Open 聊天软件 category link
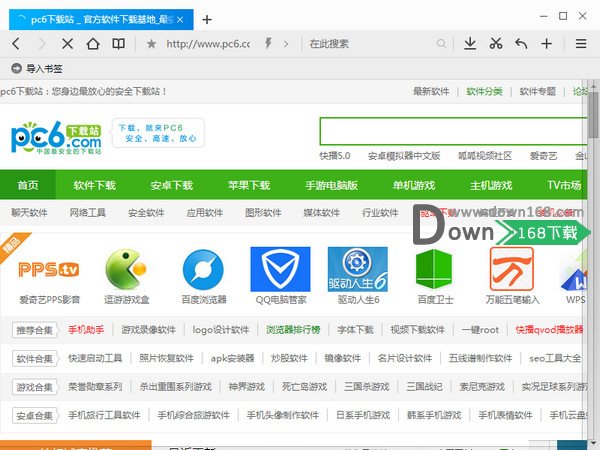Screen dimensions: 600x450 click(x=29, y=213)
